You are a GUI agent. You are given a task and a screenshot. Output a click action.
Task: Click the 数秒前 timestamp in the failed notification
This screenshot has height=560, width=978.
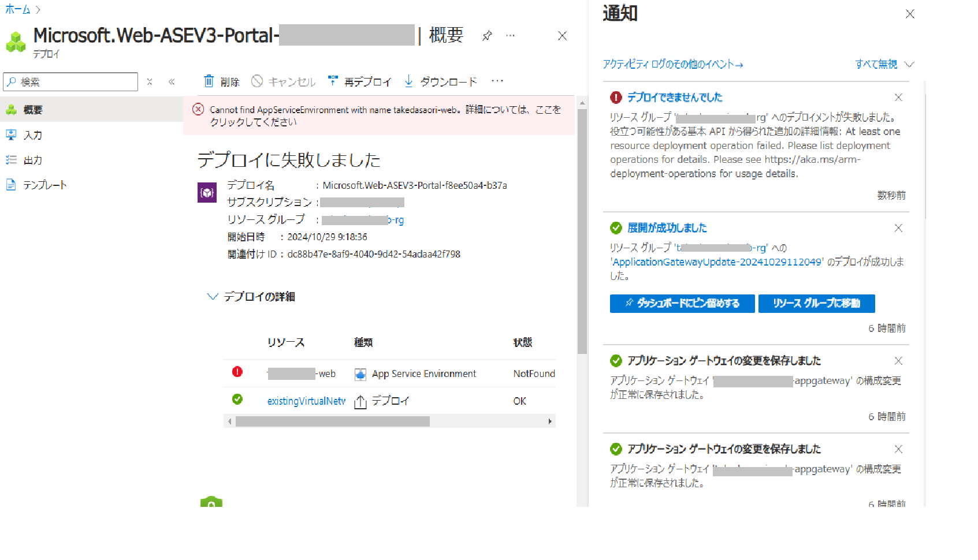pyautogui.click(x=891, y=196)
